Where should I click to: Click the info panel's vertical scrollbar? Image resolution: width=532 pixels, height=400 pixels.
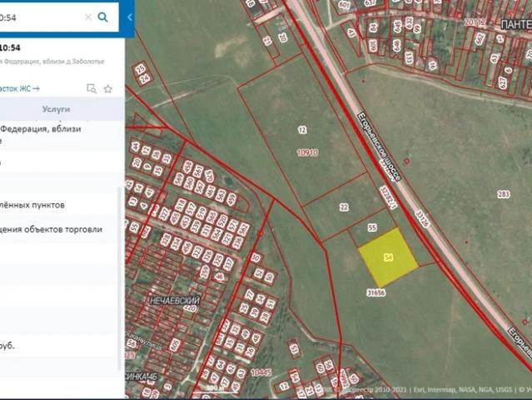pos(119,278)
